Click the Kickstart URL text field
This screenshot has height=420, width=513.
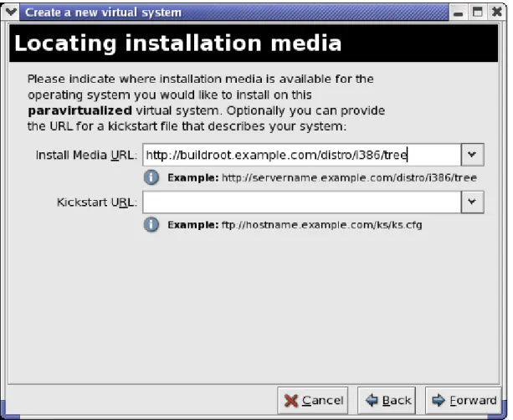click(301, 202)
